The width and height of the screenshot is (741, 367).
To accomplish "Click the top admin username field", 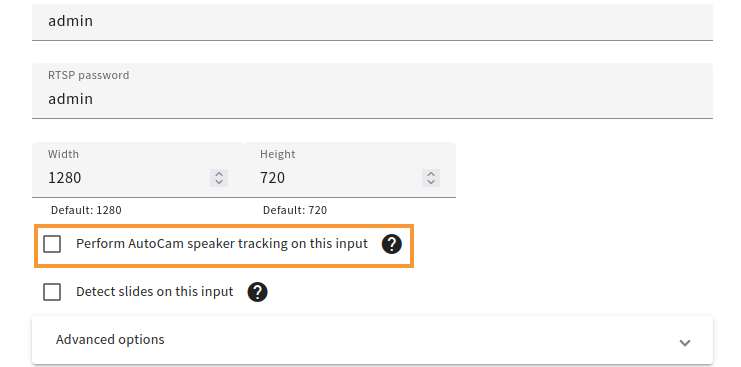I will coord(372,21).
